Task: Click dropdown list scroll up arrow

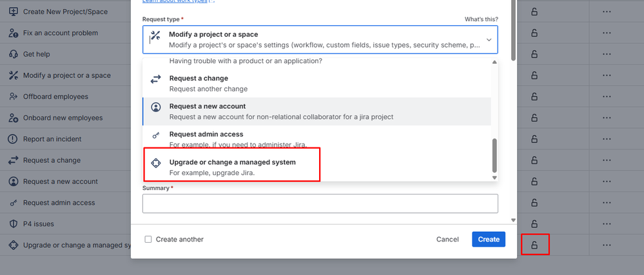Action: (x=494, y=62)
